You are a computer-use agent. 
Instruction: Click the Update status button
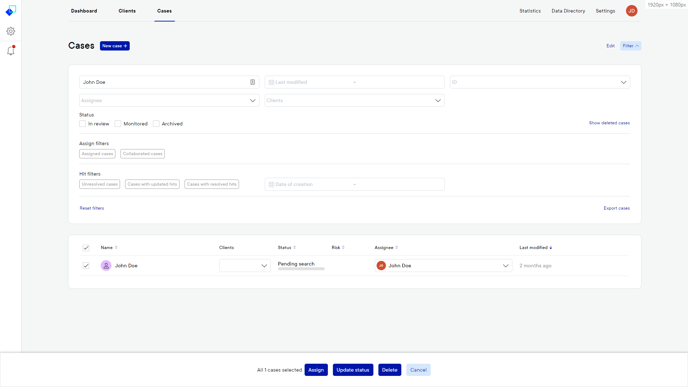pyautogui.click(x=353, y=370)
